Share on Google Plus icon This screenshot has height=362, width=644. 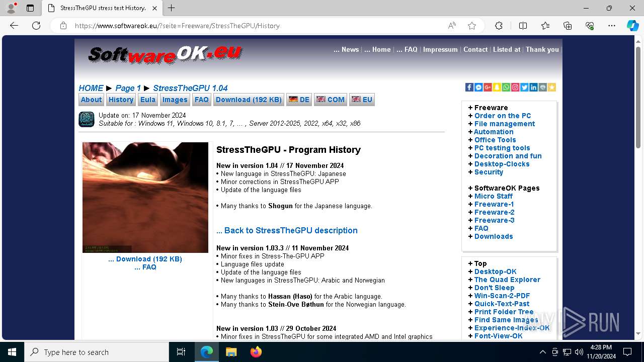pyautogui.click(x=488, y=87)
